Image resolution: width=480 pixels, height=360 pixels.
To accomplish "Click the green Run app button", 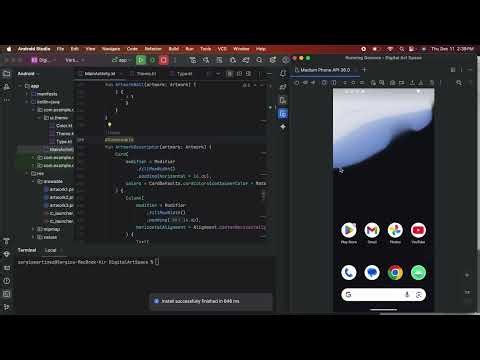I will [141, 60].
